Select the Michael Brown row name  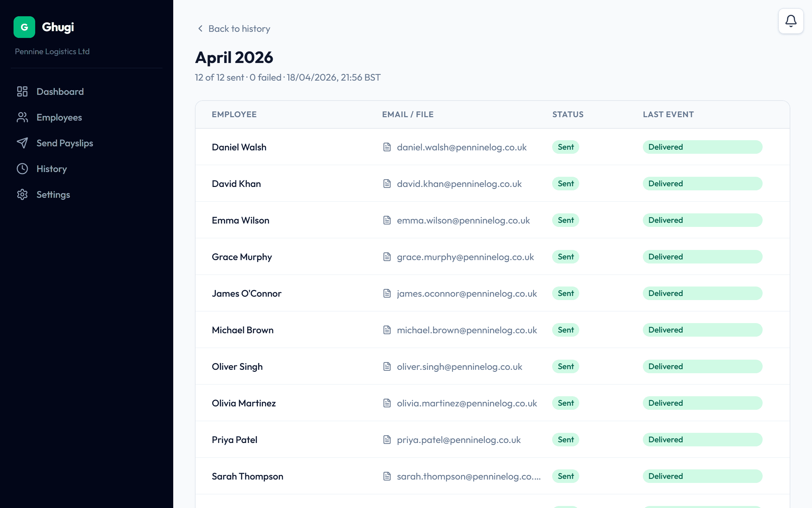pos(243,330)
